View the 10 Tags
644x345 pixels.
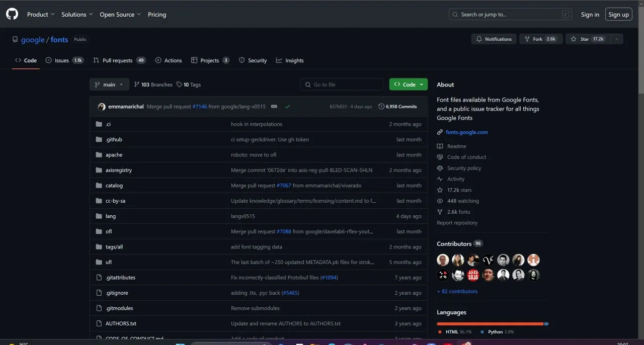coord(189,84)
